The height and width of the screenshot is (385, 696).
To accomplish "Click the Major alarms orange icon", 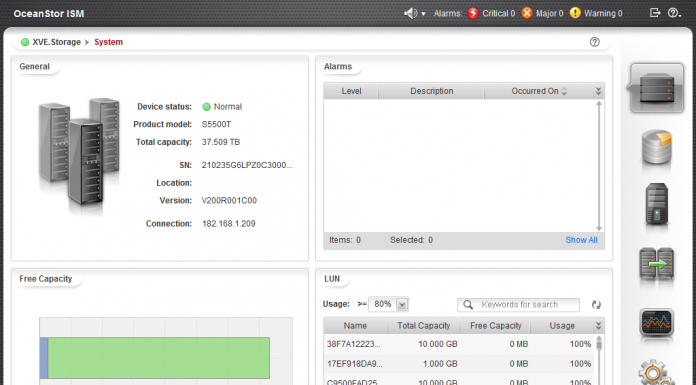I will 527,13.
